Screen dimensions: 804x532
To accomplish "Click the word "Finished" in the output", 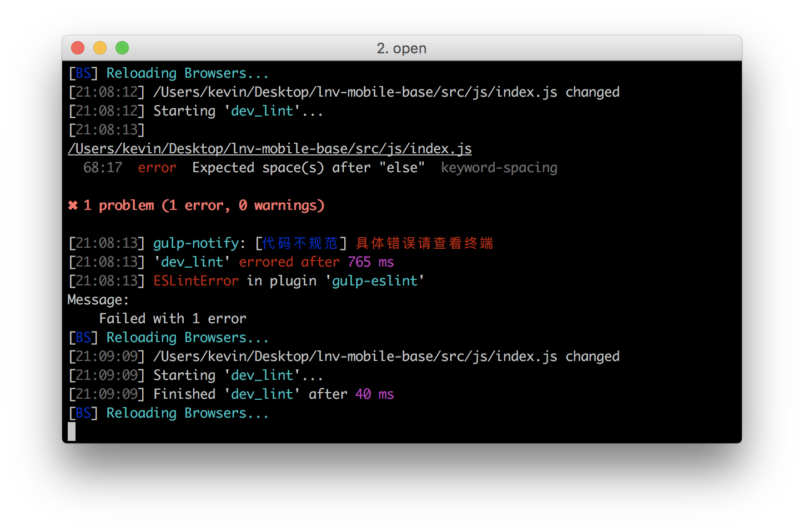I will tap(184, 394).
